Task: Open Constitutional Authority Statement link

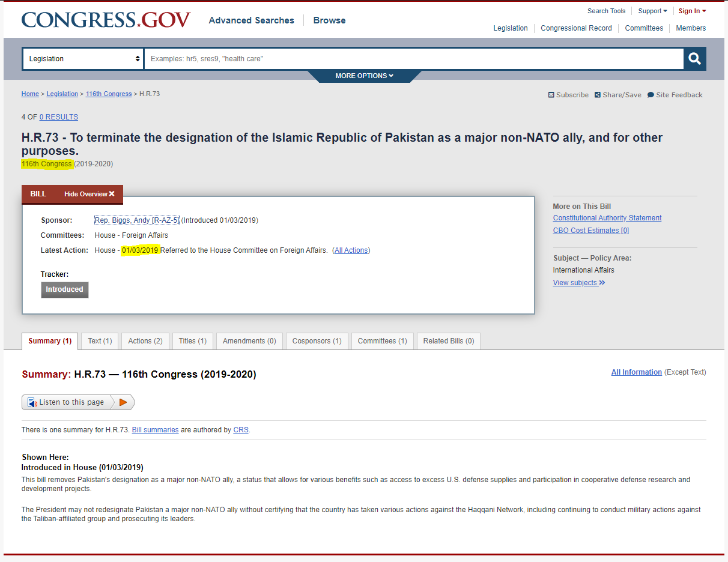Action: coord(607,218)
